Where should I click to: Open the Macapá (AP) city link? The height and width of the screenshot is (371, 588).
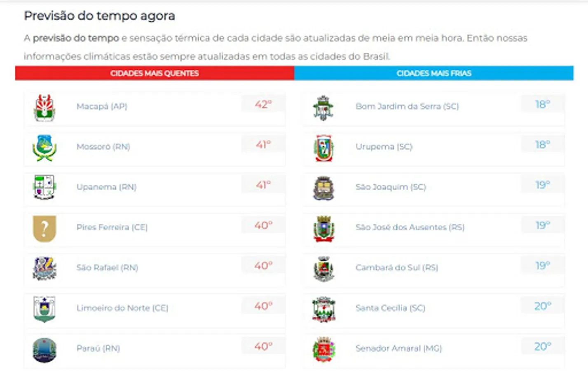102,106
